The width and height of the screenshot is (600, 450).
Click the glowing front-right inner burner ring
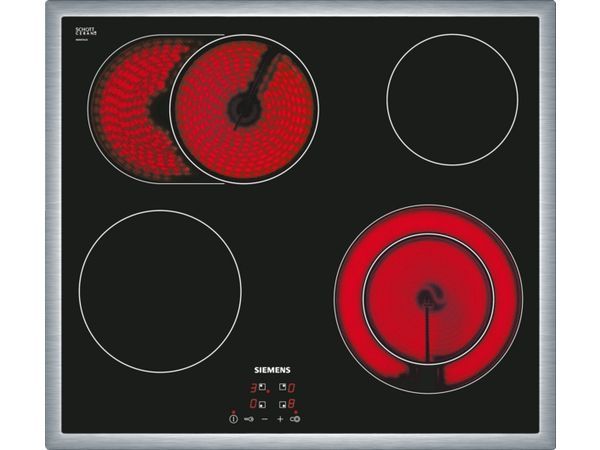tap(428, 297)
